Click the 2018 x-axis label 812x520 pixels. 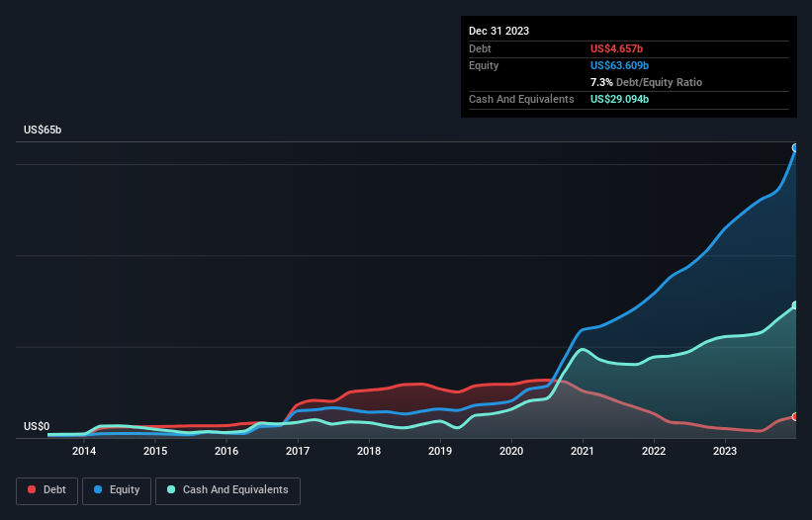pos(369,451)
